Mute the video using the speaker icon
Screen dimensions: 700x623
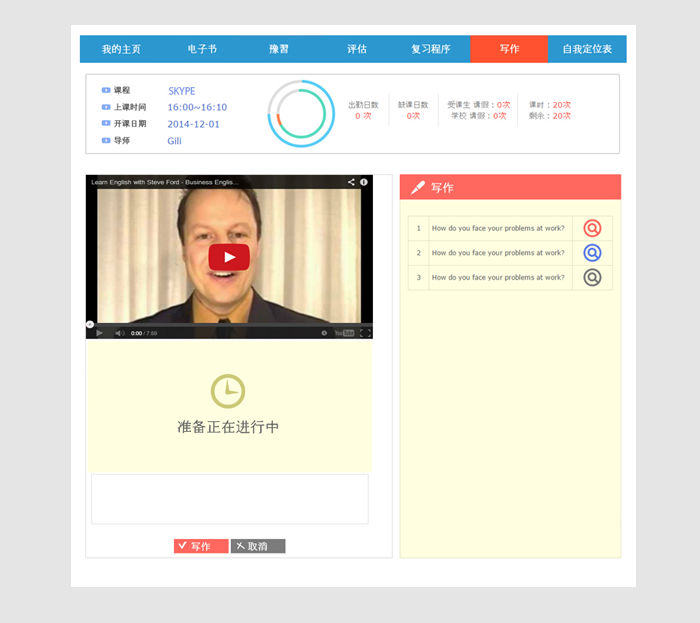point(119,333)
